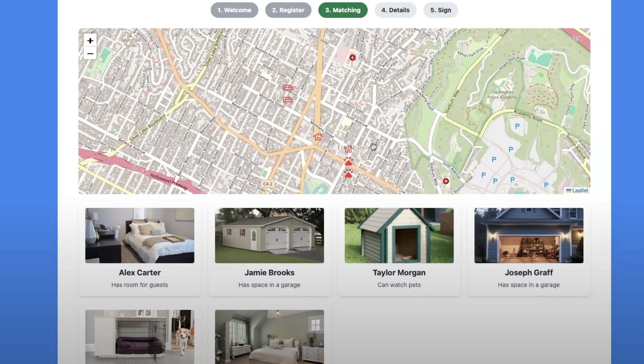The width and height of the screenshot is (644, 364).
Task: Go back to 2. Register step
Action: click(x=288, y=10)
